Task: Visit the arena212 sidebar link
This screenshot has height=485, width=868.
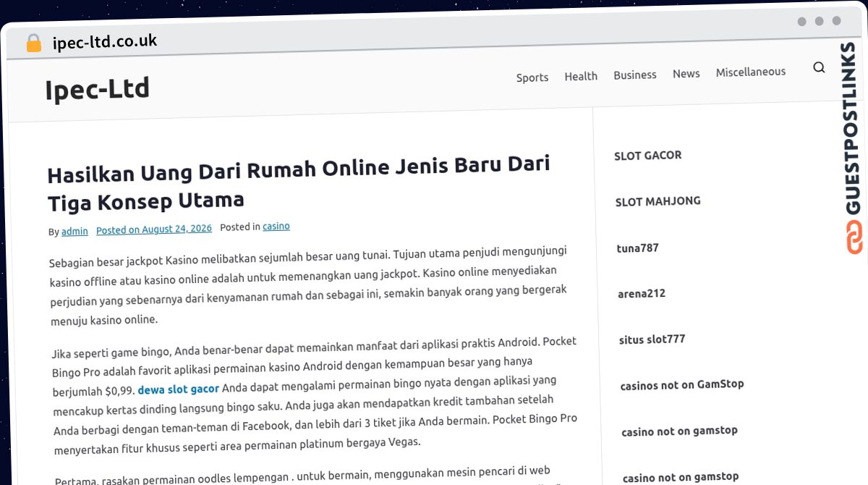Action: pos(642,294)
